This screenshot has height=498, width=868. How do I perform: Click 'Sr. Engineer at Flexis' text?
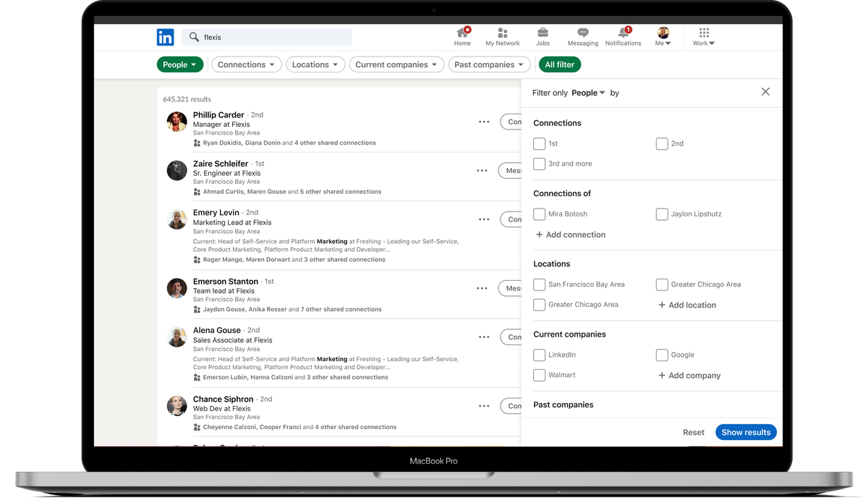(x=227, y=173)
